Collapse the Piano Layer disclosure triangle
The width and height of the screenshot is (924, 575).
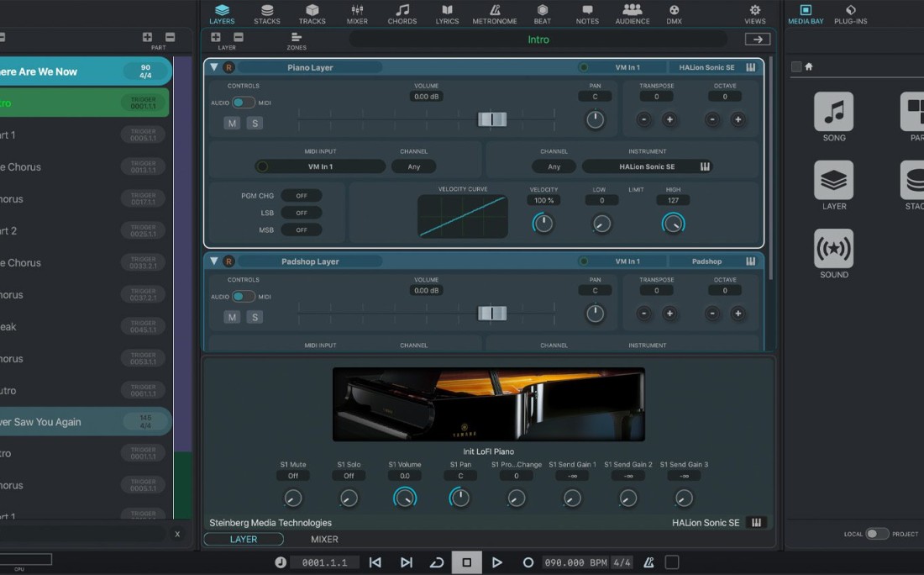pos(215,67)
